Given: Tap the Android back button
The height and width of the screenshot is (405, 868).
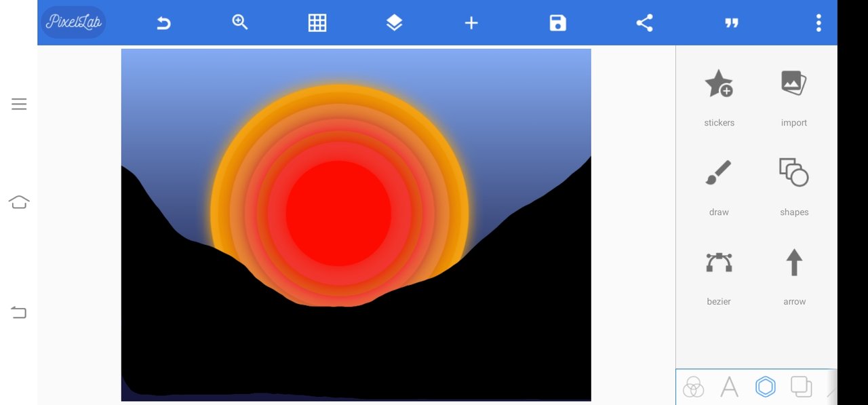Looking at the screenshot, I should (x=18, y=312).
